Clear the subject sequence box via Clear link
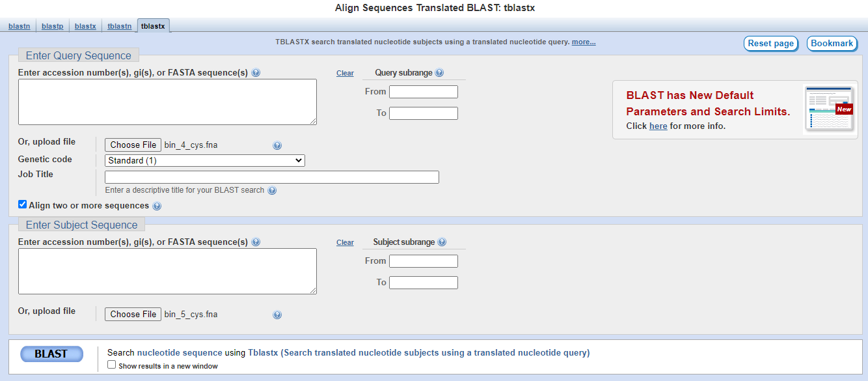Image resolution: width=868 pixels, height=381 pixels. (x=345, y=243)
